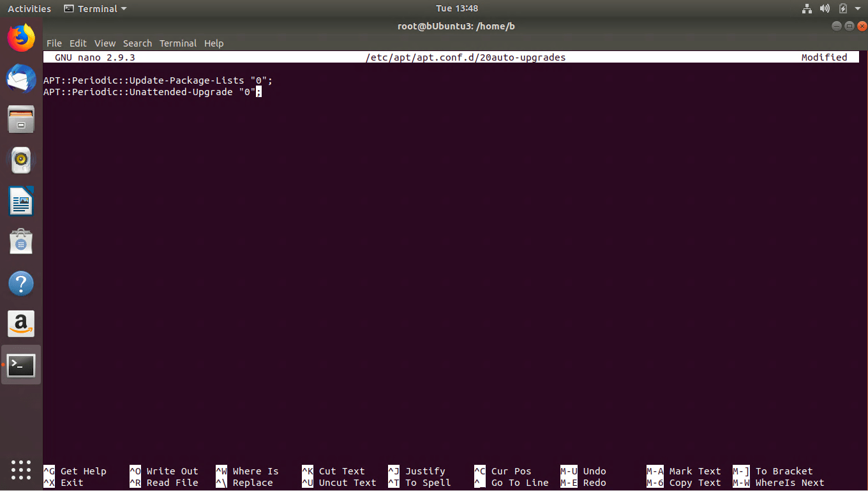
Task: Open the Help application from the dock
Action: pos(21,283)
